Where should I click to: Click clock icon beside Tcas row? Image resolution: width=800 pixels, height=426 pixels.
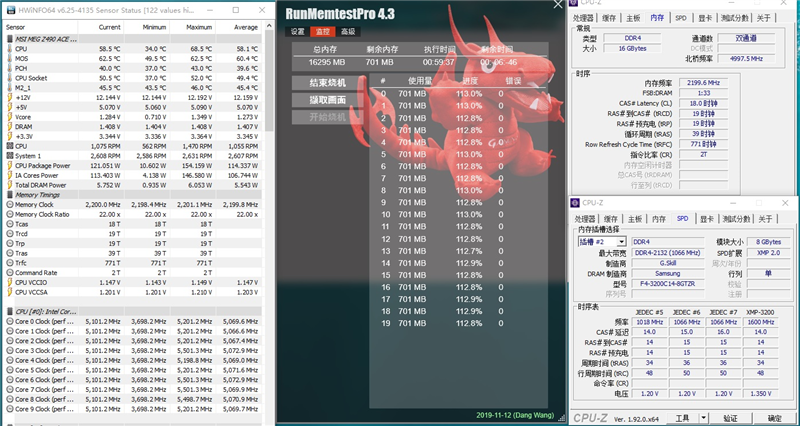point(10,224)
